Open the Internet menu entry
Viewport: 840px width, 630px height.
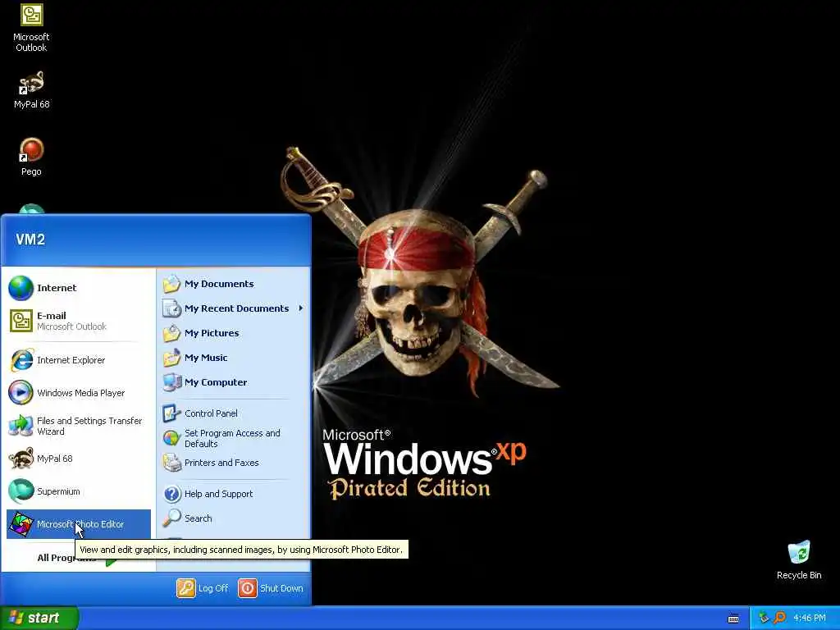coord(79,288)
